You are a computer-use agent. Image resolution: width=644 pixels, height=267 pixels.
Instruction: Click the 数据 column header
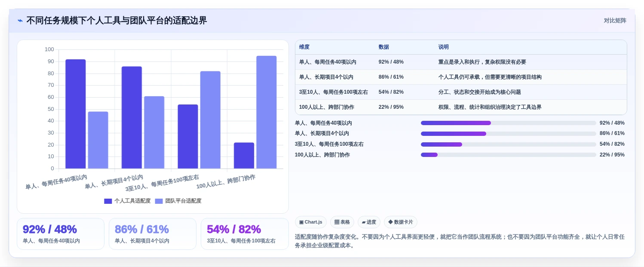click(384, 47)
